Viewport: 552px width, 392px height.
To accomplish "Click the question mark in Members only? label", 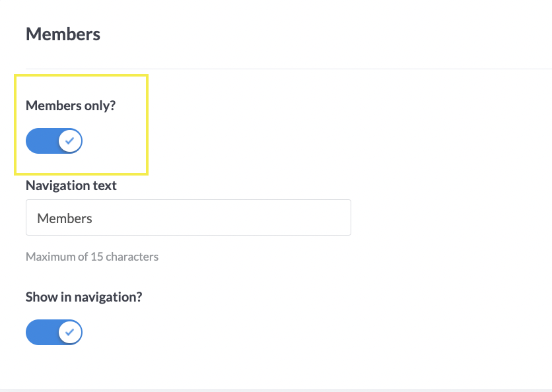I will click(x=112, y=106).
